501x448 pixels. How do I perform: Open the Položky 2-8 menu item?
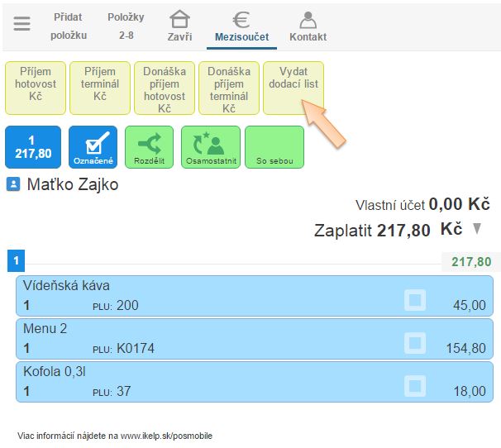(x=126, y=26)
